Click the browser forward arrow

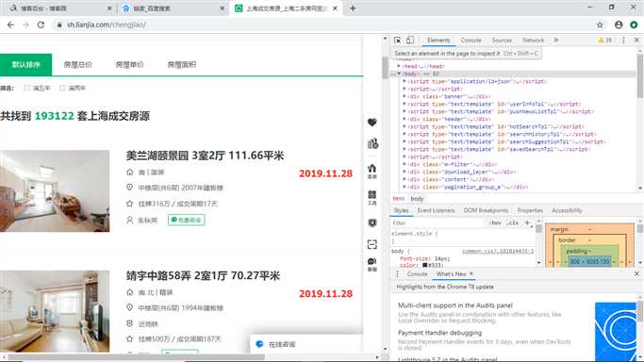pyautogui.click(x=25, y=25)
